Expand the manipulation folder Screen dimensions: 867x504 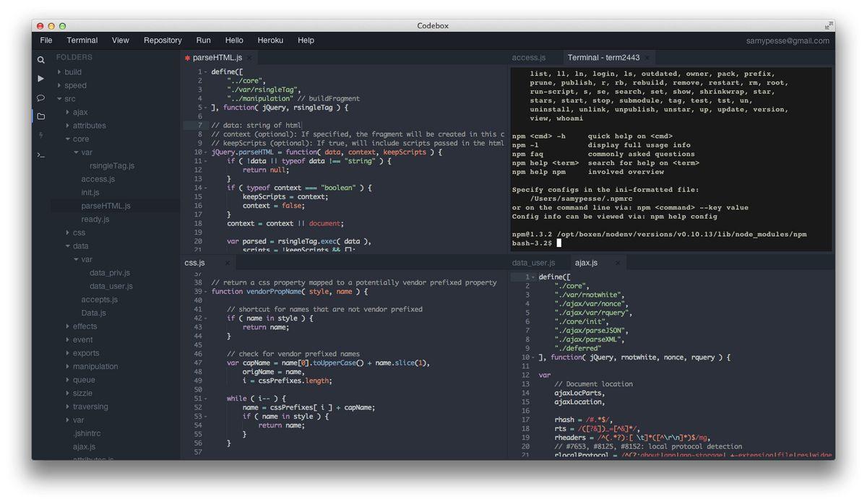point(68,366)
